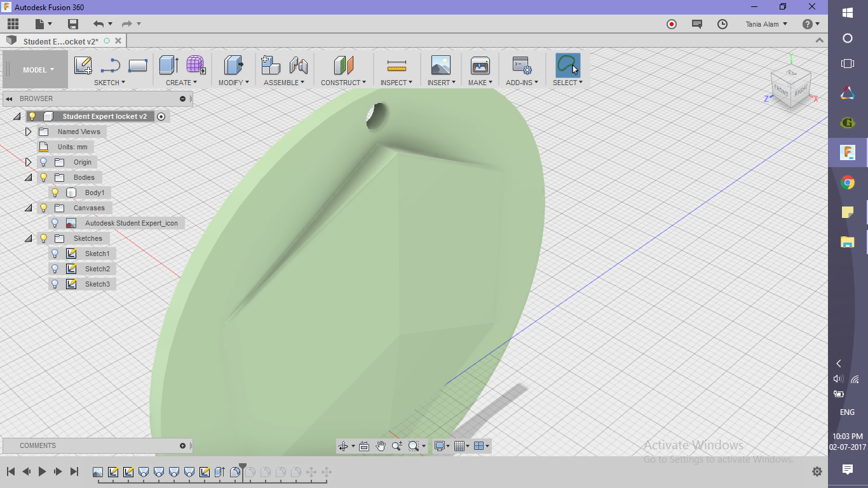Select the Create Sketch tool
Viewport: 868px width, 488px height.
tap(83, 65)
